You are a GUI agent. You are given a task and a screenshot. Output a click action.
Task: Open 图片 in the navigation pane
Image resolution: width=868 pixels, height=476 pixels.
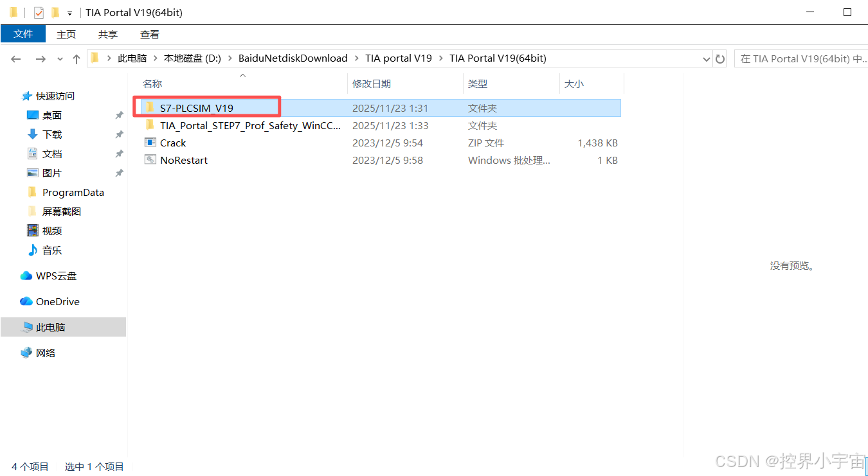pos(52,173)
